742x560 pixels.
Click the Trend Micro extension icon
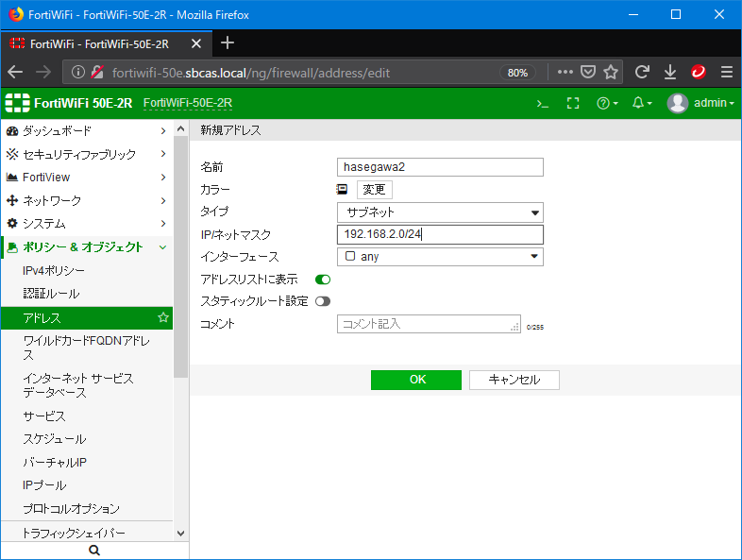coord(698,72)
